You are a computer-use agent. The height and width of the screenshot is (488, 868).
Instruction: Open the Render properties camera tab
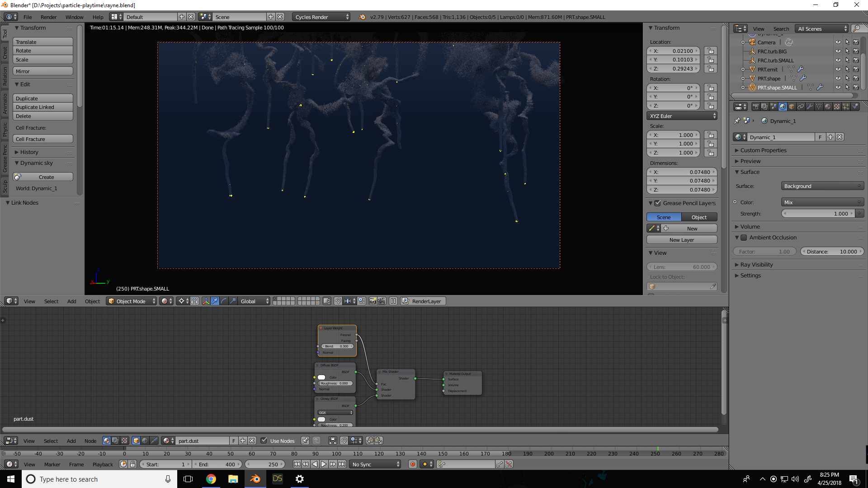click(755, 107)
